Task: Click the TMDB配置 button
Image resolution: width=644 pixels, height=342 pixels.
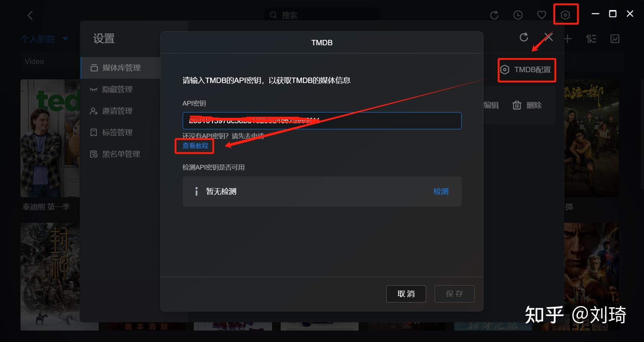Action: 527,70
